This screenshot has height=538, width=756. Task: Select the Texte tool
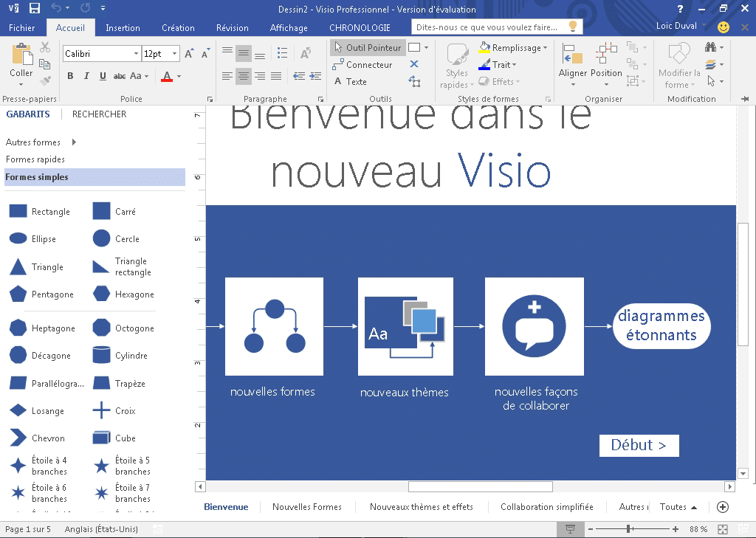click(x=351, y=81)
